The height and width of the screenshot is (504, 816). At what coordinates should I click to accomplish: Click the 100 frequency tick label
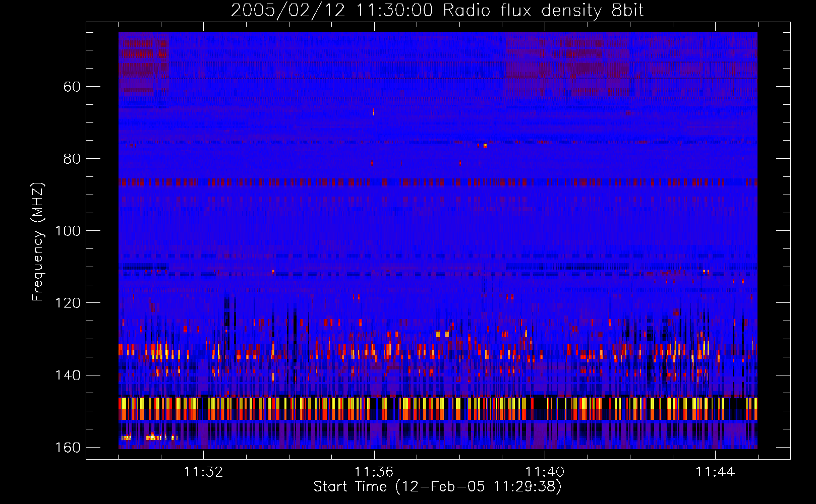(68, 231)
